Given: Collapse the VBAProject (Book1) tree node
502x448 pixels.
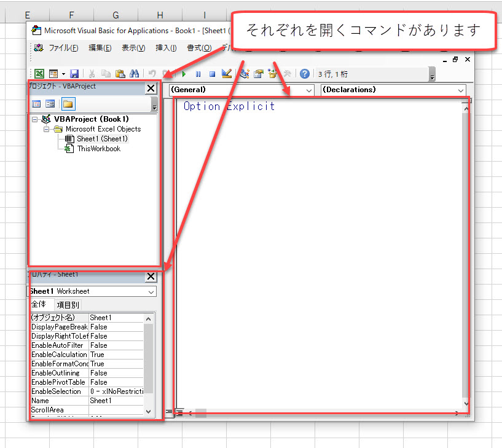Looking at the screenshot, I should click(x=34, y=119).
